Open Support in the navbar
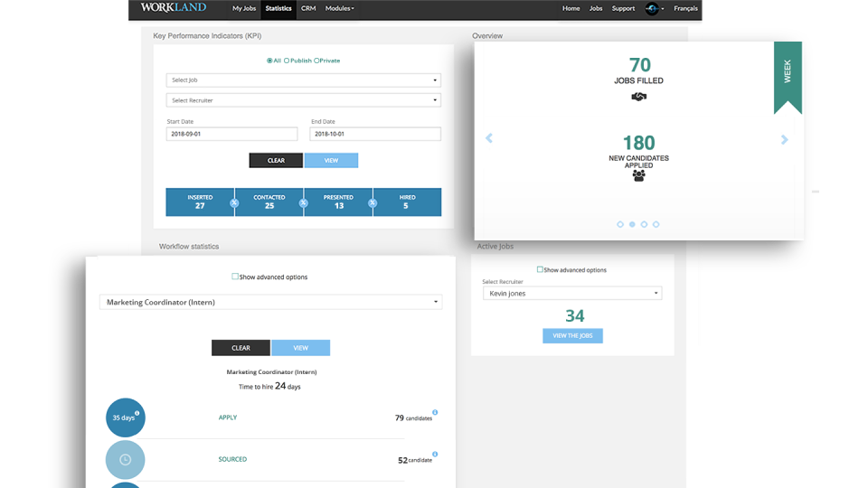 click(x=623, y=8)
